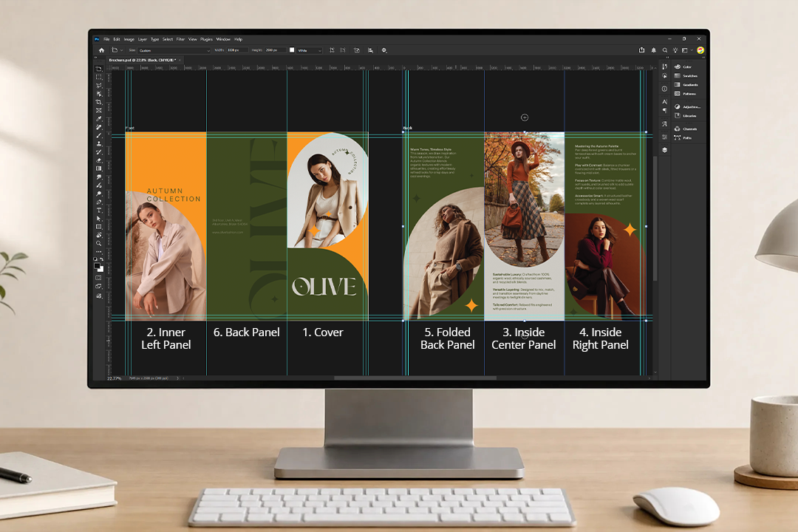Select the Eyedropper tool
Viewport: 798px width, 532px height.
99,119
